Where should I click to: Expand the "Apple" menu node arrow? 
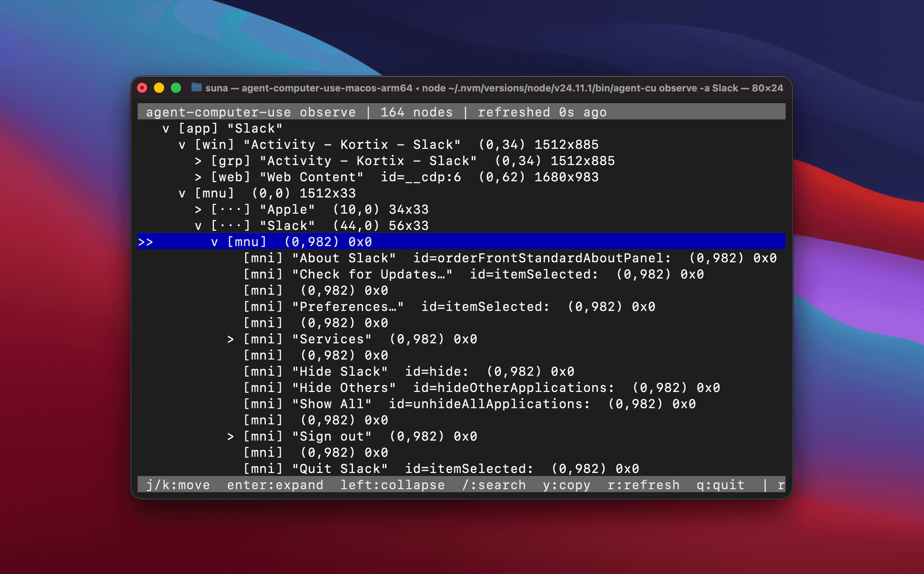198,209
